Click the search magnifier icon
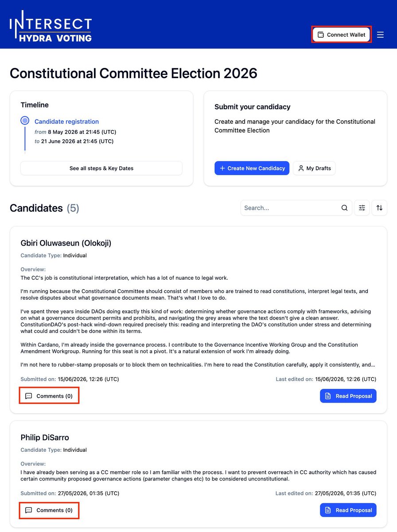This screenshot has height=532, width=397. click(344, 208)
